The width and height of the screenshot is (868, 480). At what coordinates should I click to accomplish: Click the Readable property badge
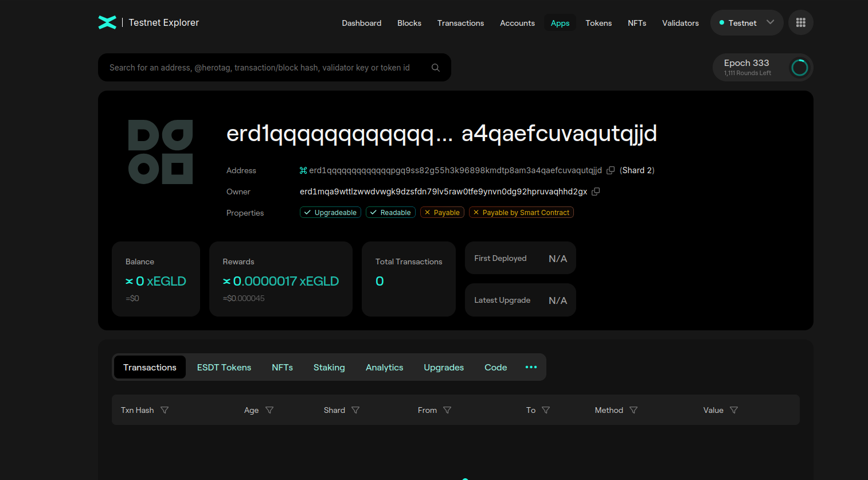tap(390, 213)
